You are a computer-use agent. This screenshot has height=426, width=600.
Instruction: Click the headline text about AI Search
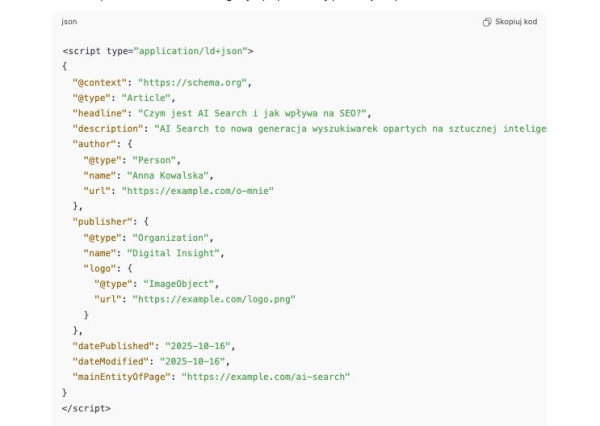pyautogui.click(x=255, y=113)
